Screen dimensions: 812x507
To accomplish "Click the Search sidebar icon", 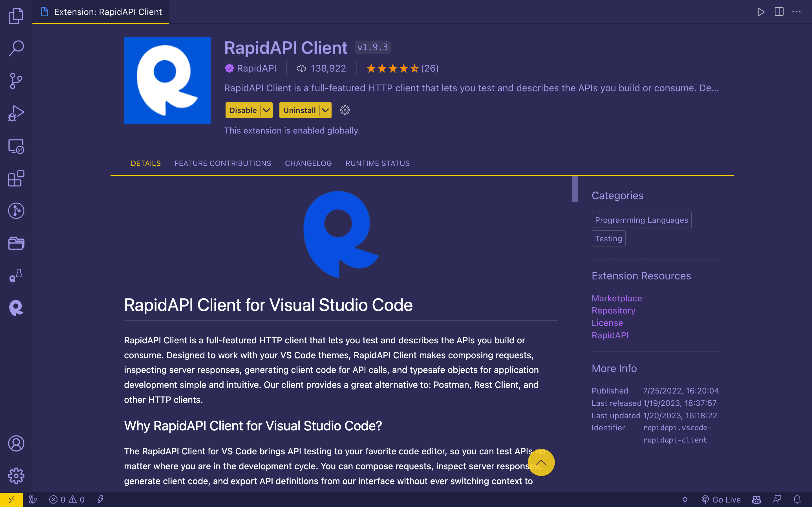I will pos(16,48).
